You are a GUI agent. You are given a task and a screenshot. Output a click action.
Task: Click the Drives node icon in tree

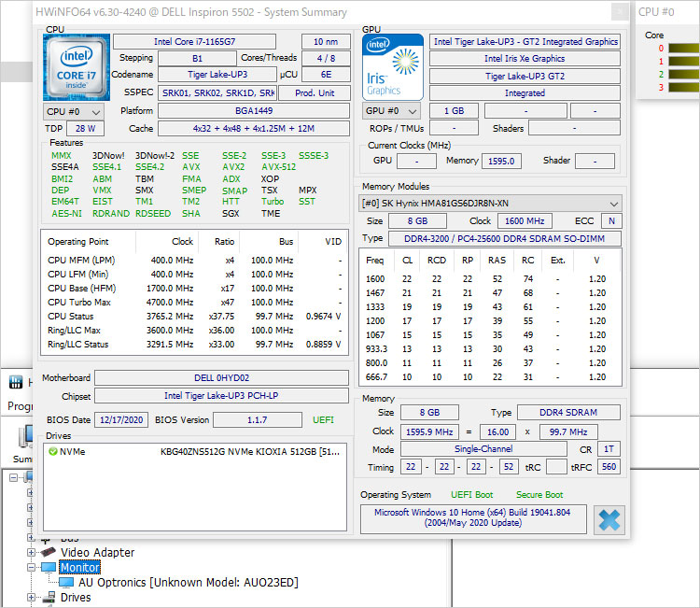49,598
